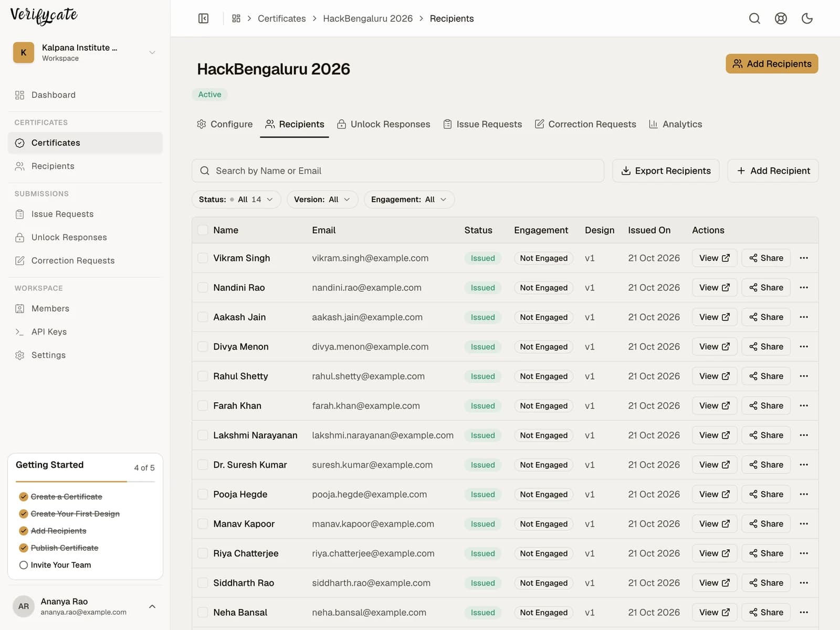Collapse the sidebar panel icon

[x=204, y=18]
